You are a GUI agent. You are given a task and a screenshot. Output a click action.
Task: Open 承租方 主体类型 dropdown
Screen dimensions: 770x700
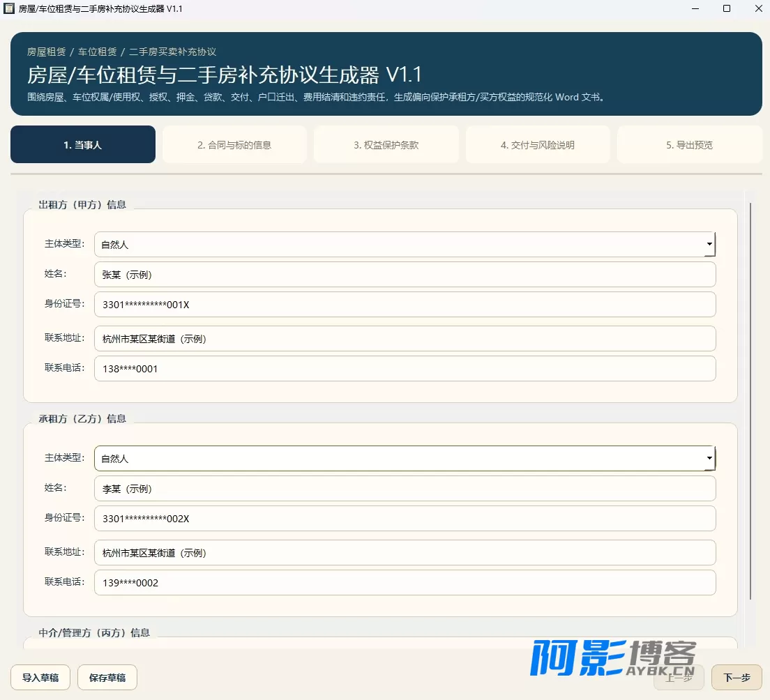(405, 458)
